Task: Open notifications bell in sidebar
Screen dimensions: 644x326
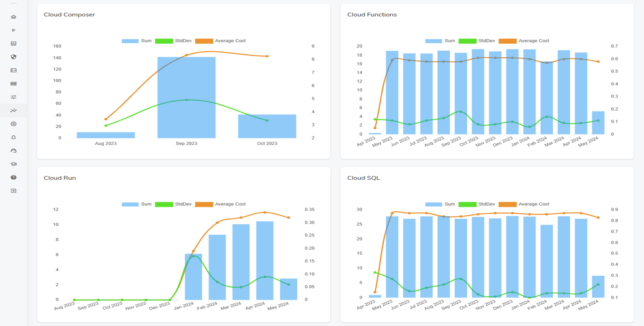Action: (13, 137)
